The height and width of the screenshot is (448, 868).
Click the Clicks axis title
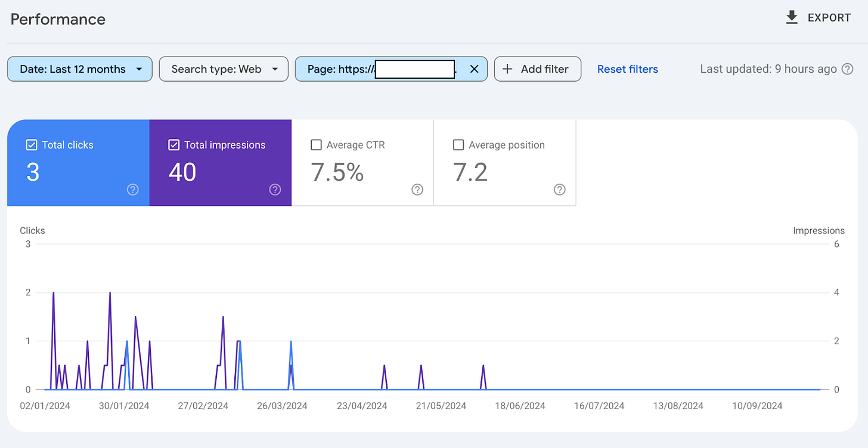click(x=32, y=230)
